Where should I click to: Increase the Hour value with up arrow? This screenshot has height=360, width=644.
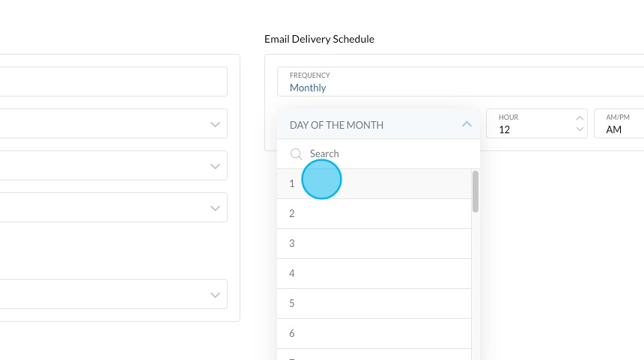pos(580,118)
